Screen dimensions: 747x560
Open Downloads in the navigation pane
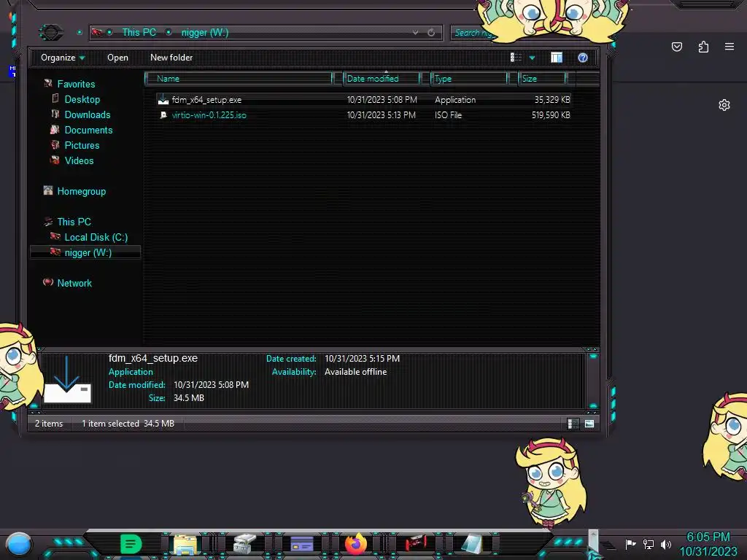88,114
